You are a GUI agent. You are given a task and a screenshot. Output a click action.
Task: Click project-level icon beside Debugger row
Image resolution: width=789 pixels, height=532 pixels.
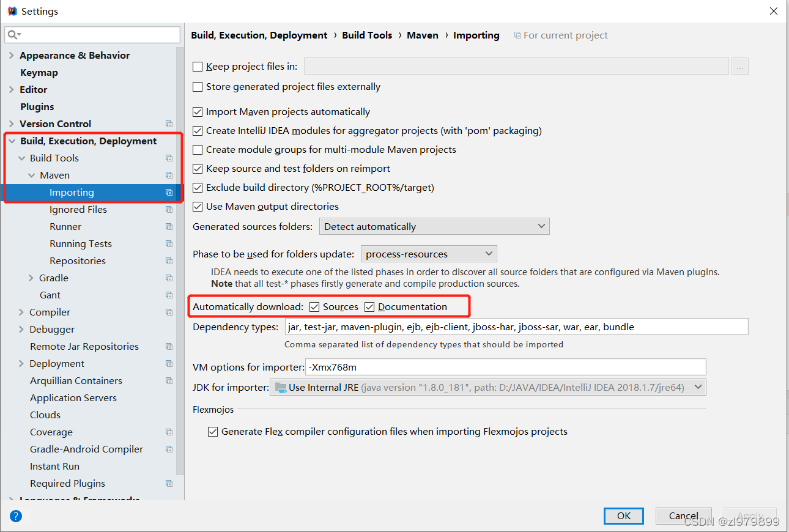[x=169, y=330]
